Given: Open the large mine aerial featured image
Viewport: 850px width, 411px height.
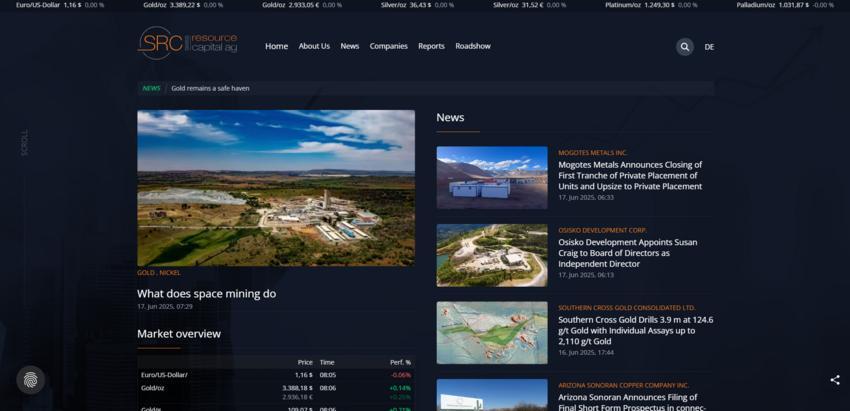Looking at the screenshot, I should pyautogui.click(x=276, y=187).
